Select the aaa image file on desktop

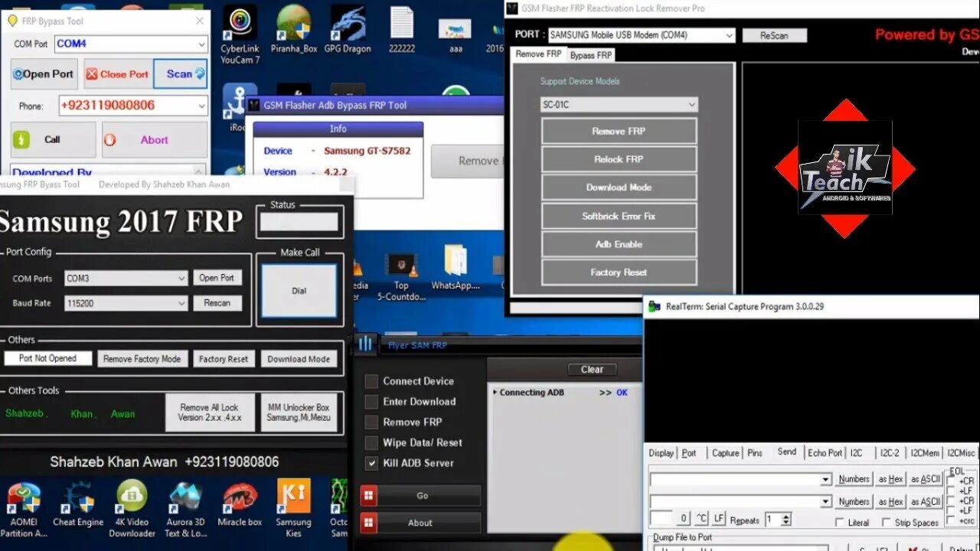(455, 35)
